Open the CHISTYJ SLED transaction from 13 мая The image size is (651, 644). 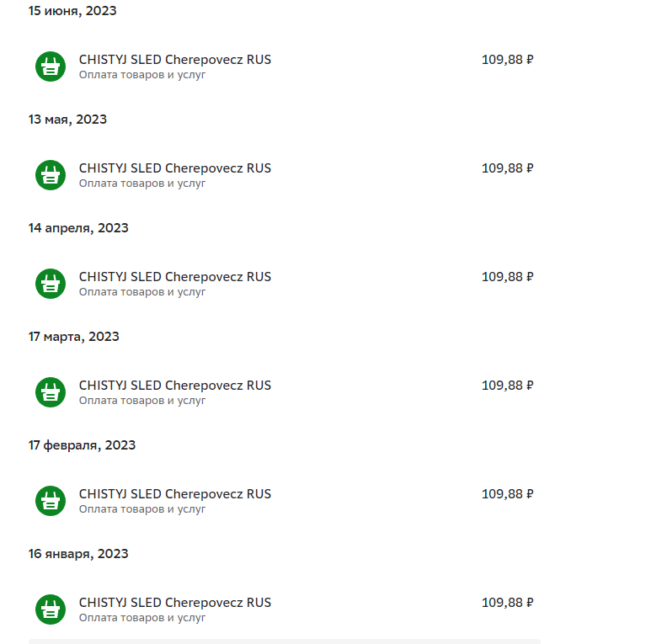point(175,168)
